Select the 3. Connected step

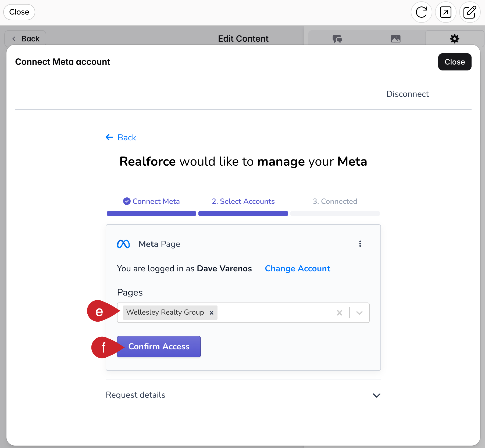[335, 201]
